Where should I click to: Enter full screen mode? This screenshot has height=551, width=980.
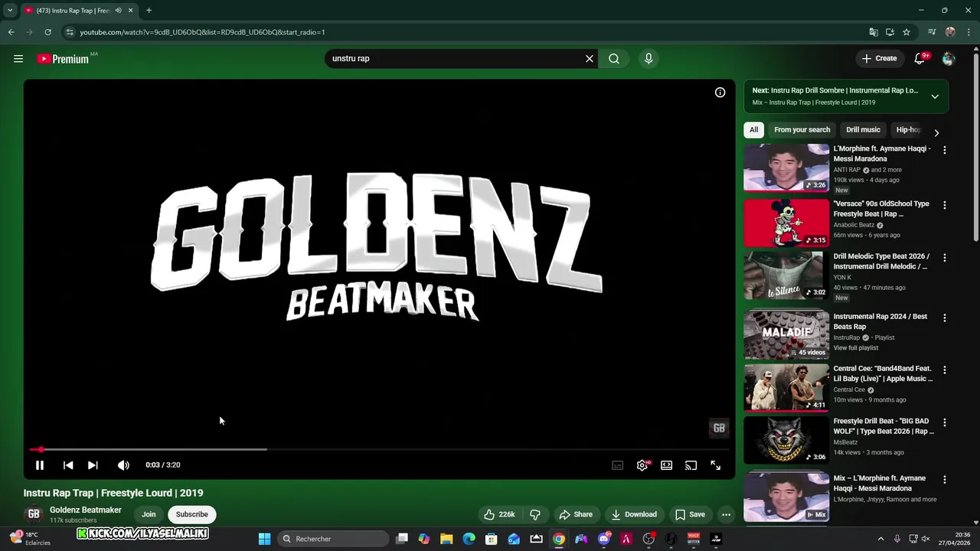click(x=715, y=465)
